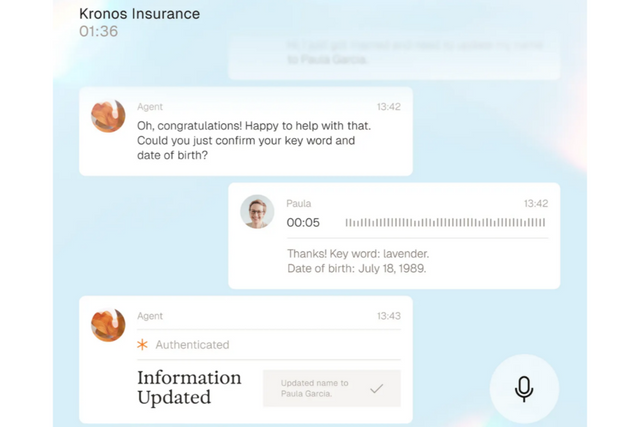Click the Information Updated heading
The height and width of the screenshot is (427, 640).
coord(189,387)
